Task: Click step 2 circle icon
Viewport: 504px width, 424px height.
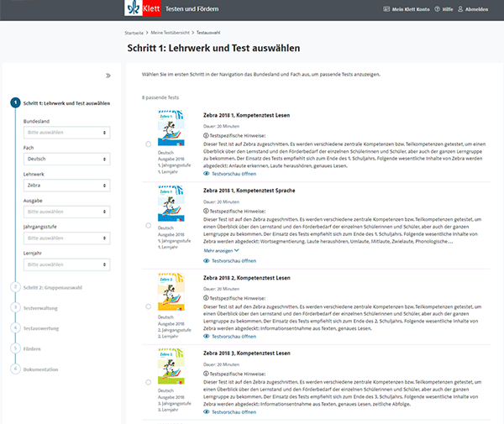Action: pyautogui.click(x=15, y=287)
